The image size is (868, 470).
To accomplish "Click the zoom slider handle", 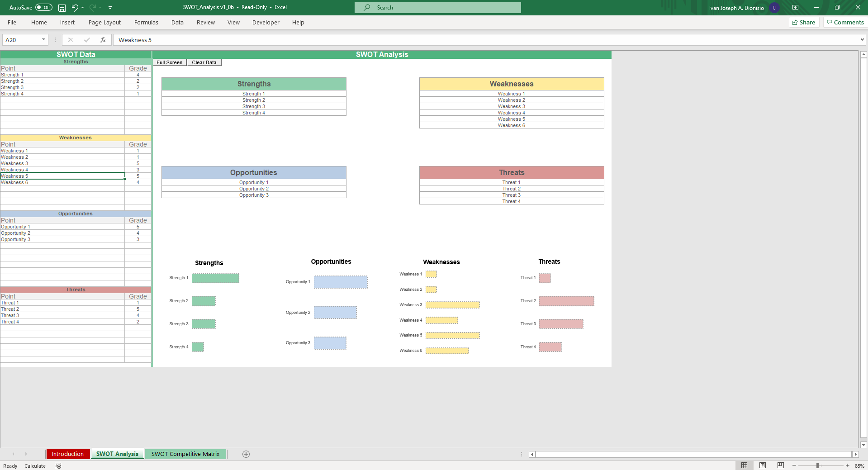I will [x=818, y=466].
